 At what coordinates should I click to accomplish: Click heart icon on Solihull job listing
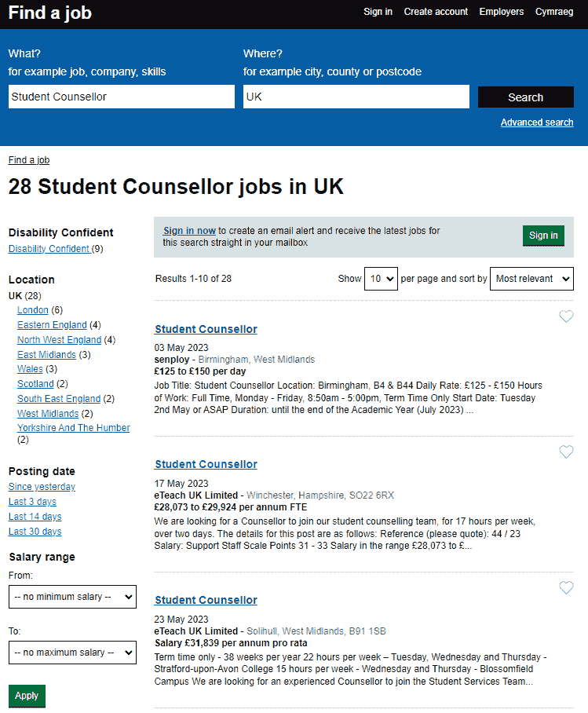click(x=566, y=587)
